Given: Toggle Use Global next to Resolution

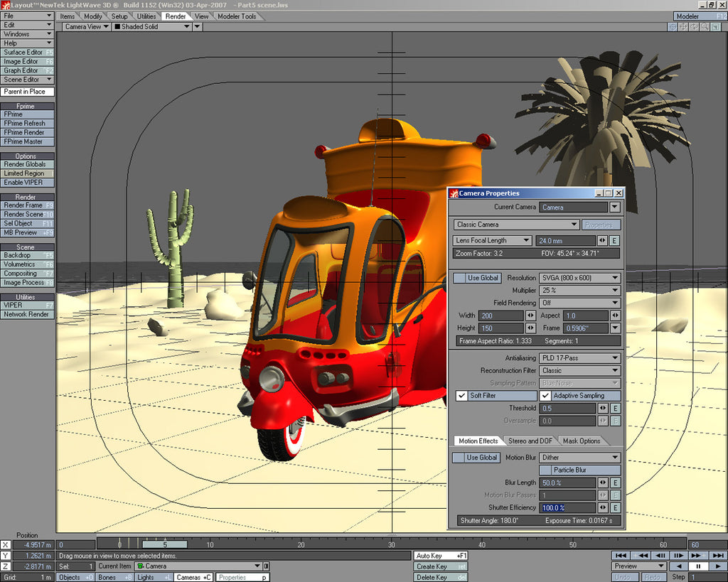Looking at the screenshot, I should point(476,277).
